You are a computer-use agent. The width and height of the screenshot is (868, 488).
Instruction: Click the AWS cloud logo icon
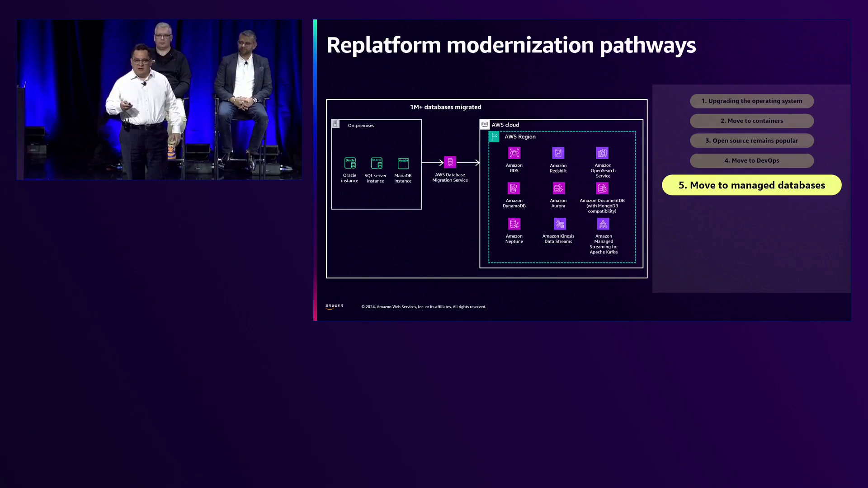(485, 124)
